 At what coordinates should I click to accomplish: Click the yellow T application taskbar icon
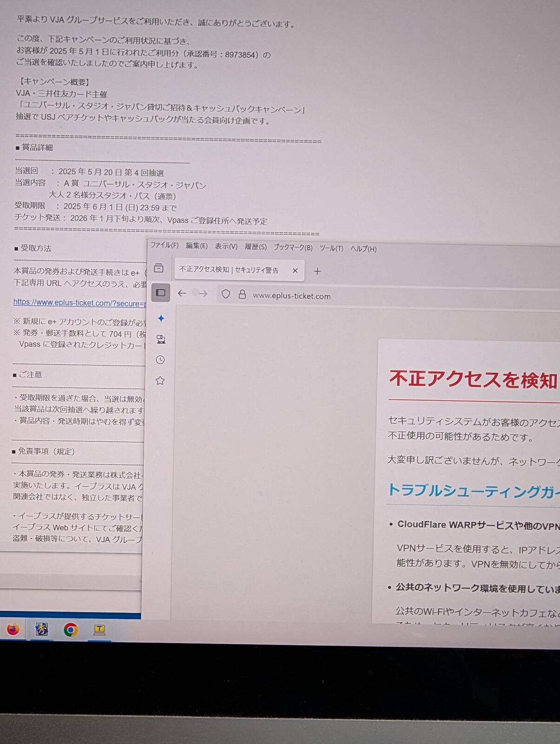point(99,630)
